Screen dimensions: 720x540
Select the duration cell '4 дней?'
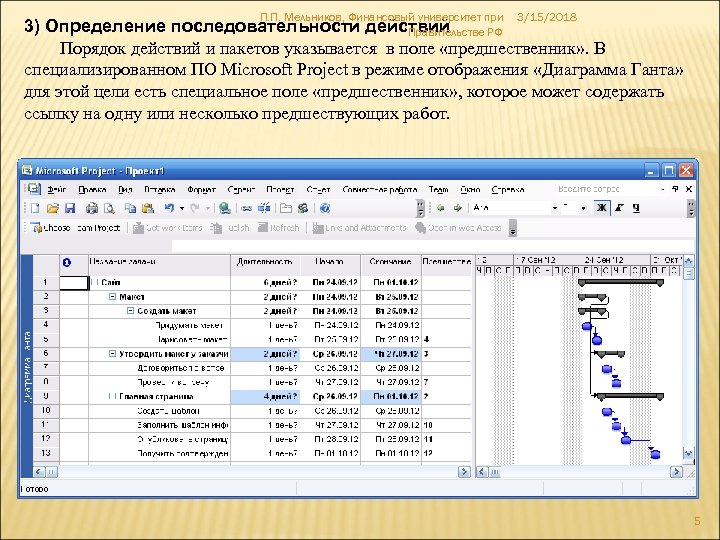[x=265, y=396]
